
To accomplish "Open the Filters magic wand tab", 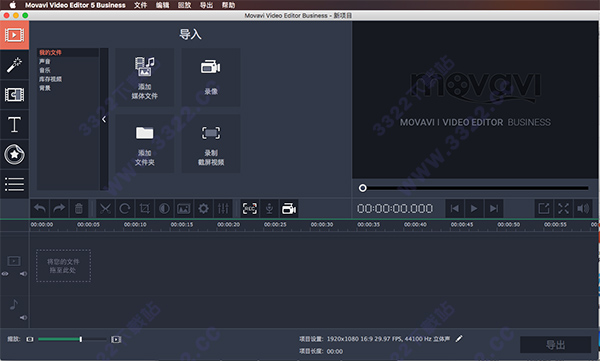I will [x=15, y=65].
